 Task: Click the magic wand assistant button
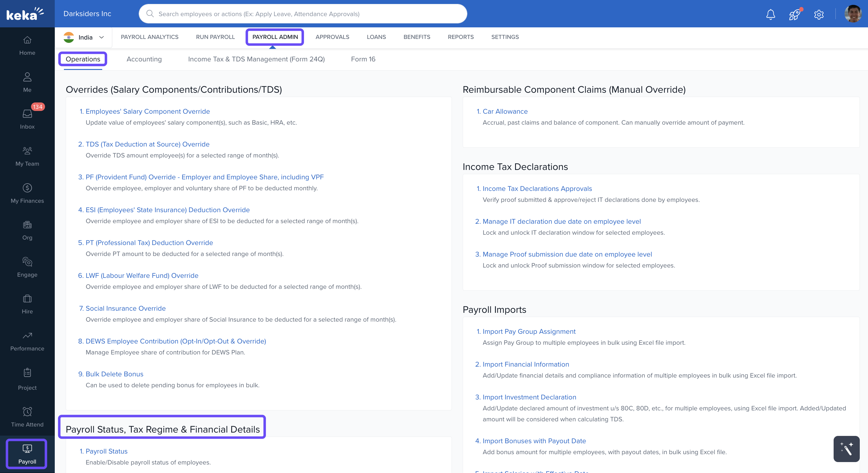click(846, 449)
